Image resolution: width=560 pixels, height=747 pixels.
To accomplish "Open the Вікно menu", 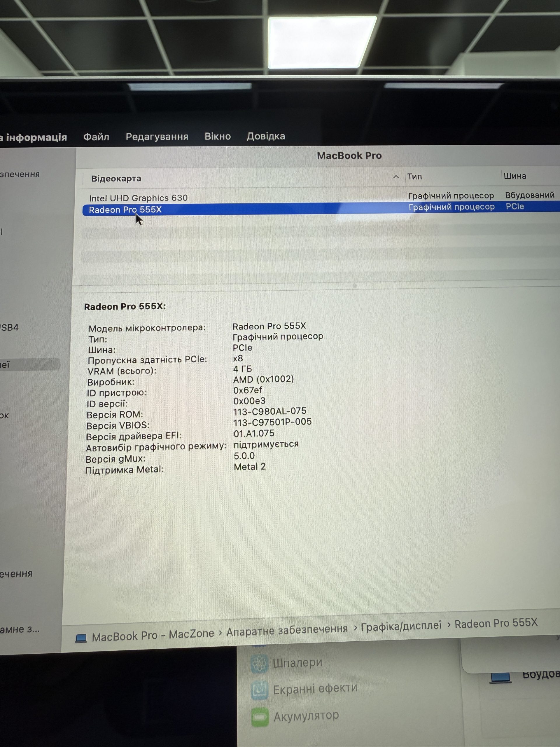I will tap(218, 136).
